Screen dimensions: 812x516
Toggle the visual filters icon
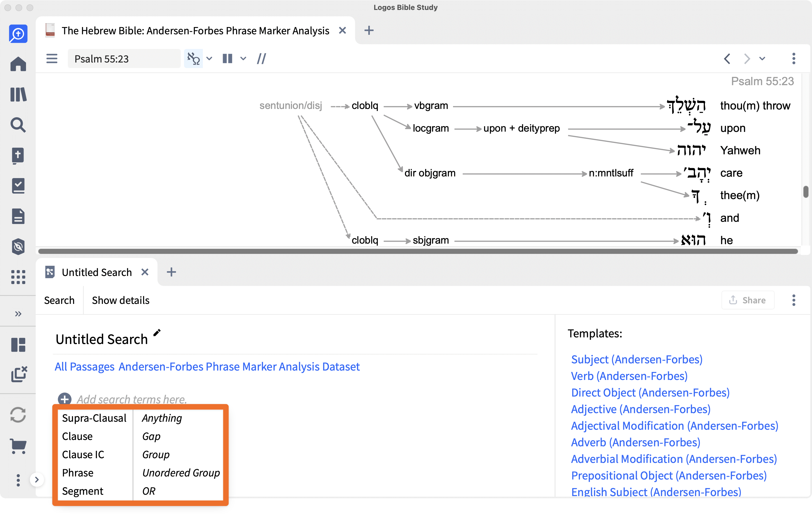pyautogui.click(x=193, y=59)
